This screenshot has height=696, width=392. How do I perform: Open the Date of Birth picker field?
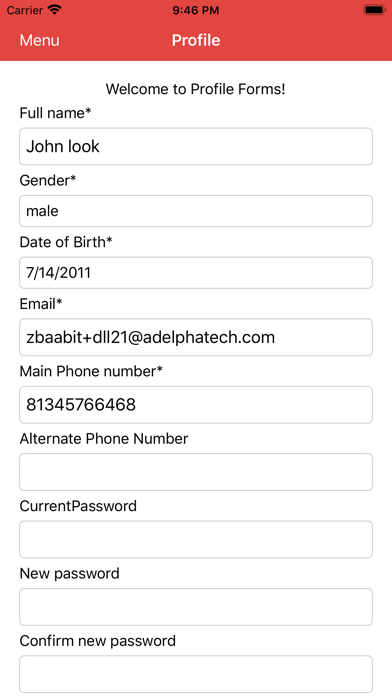196,273
